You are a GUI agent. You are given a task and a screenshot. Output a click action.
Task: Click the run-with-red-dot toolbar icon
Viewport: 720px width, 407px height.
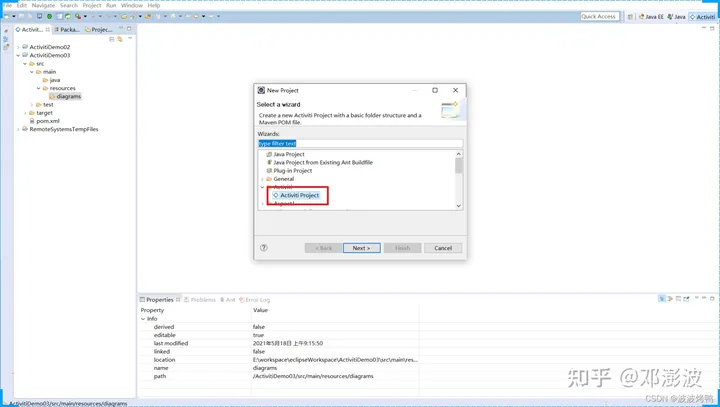[78, 16]
